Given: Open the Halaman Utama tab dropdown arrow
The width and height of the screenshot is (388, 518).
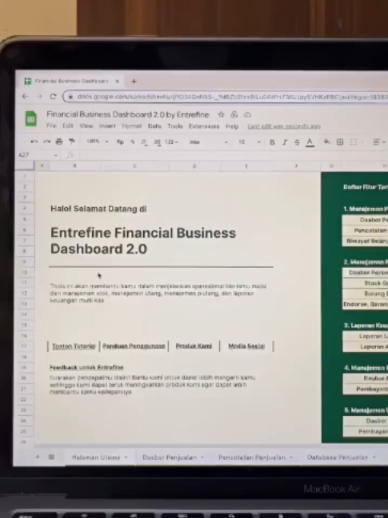Looking at the screenshot, I should click(126, 457).
